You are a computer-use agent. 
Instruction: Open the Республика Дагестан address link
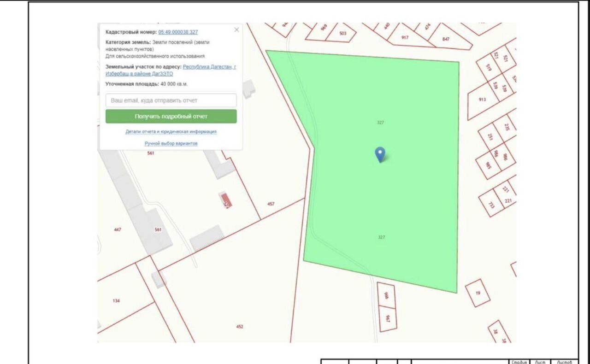click(171, 70)
